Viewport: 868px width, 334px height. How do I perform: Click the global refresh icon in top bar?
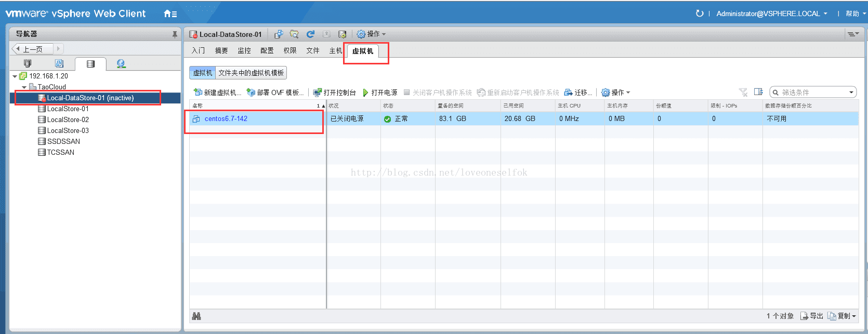[700, 14]
